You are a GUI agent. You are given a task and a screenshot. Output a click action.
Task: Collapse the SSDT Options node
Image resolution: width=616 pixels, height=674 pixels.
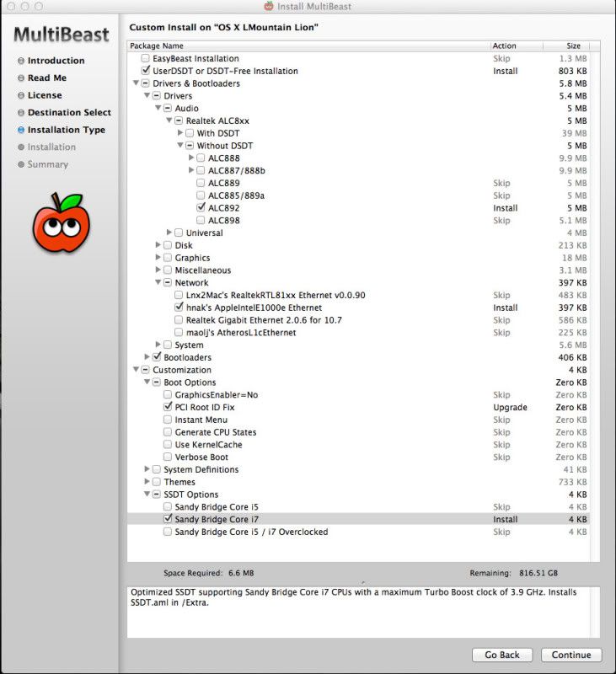pos(147,494)
